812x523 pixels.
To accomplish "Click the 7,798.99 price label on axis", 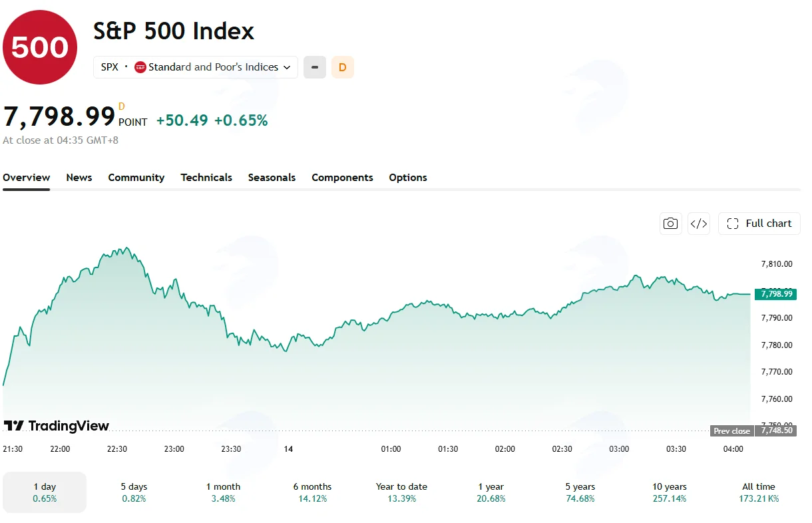I will click(775, 293).
